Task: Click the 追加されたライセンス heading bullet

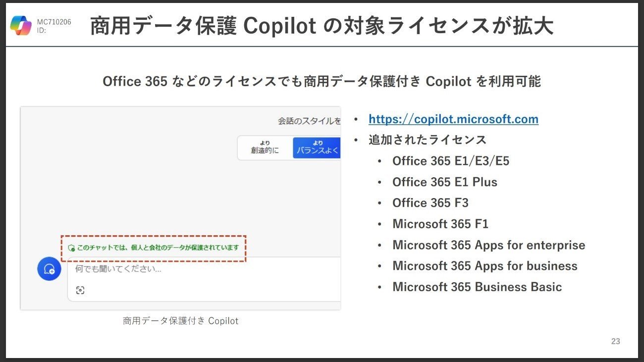Action: click(x=428, y=140)
